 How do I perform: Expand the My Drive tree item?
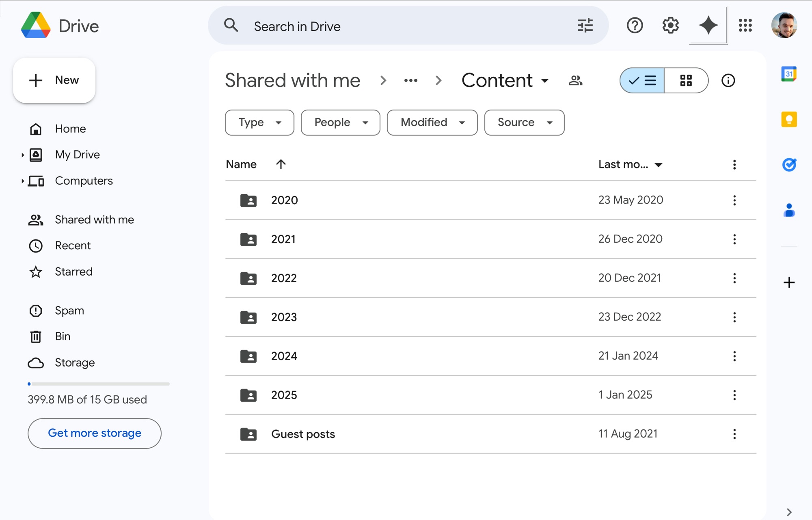[x=22, y=154]
